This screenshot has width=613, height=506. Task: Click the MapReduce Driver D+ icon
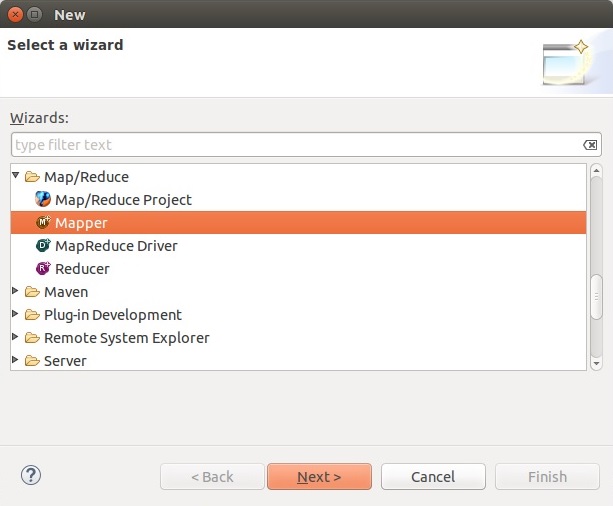coord(43,245)
